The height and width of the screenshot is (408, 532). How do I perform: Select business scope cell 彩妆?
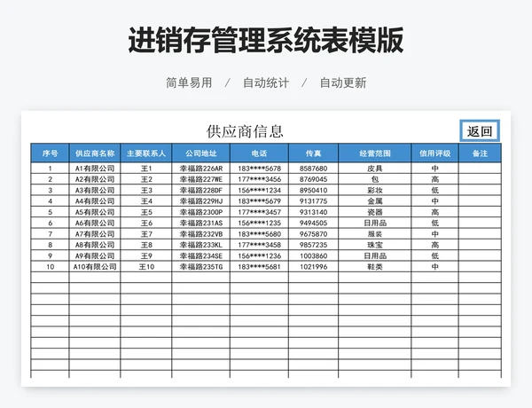coord(375,190)
